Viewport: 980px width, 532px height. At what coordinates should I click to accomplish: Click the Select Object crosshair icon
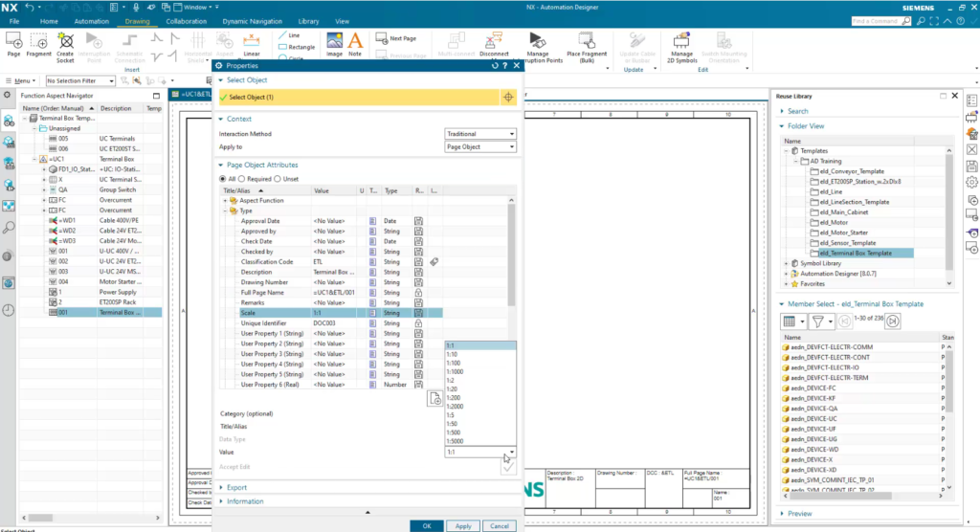coord(508,97)
